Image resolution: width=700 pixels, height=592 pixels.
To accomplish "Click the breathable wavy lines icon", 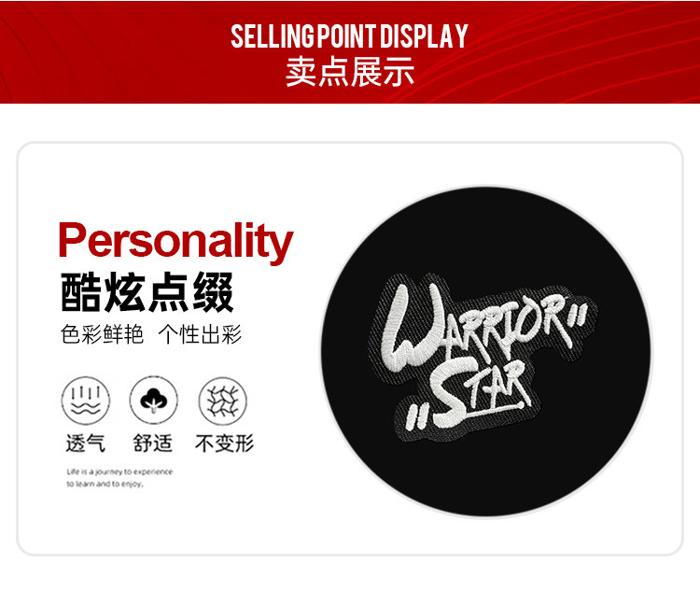I will pyautogui.click(x=86, y=401).
